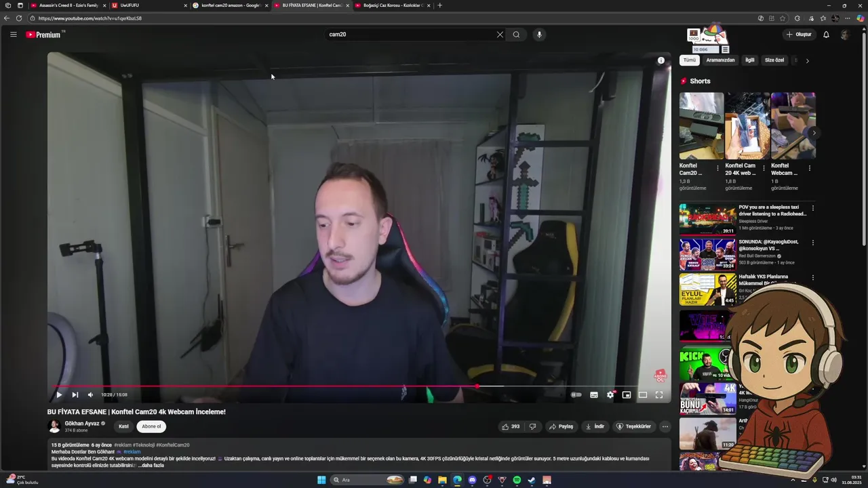Open the Gökhan Ayvaz channel name link
This screenshot has height=488, width=868.
tap(82, 423)
